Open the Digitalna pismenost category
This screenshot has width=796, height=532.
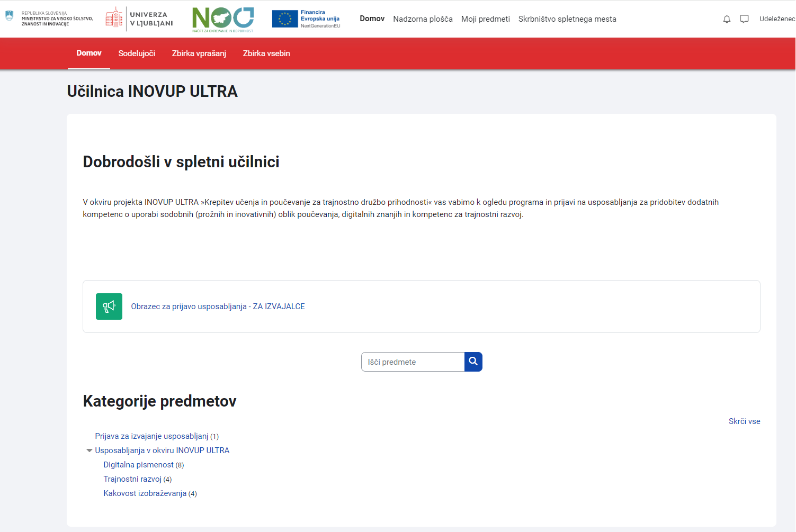tap(138, 465)
